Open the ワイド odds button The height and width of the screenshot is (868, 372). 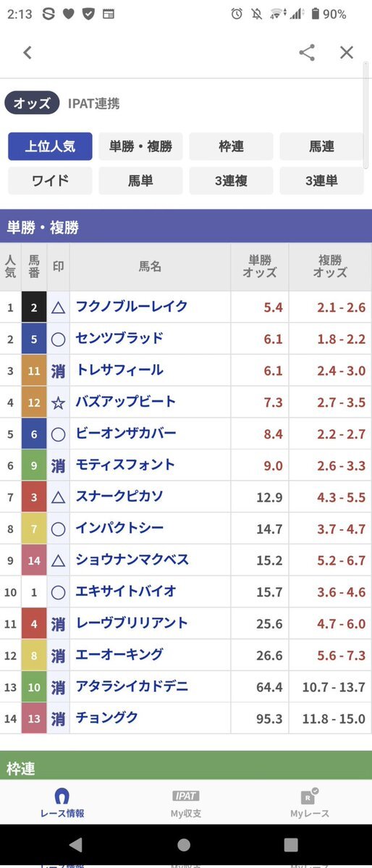pyautogui.click(x=51, y=180)
